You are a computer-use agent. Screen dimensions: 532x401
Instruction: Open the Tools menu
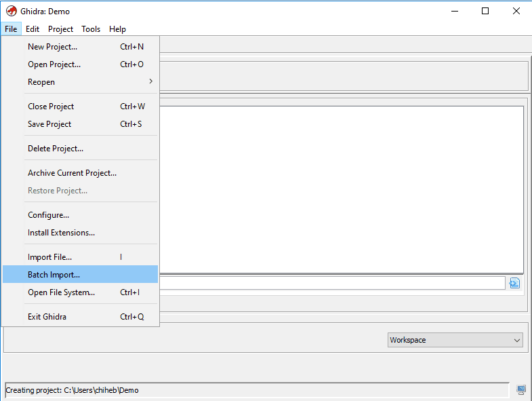(91, 29)
